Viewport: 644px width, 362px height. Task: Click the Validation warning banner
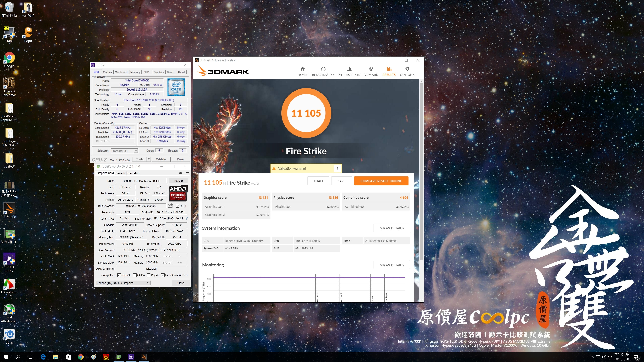(306, 168)
